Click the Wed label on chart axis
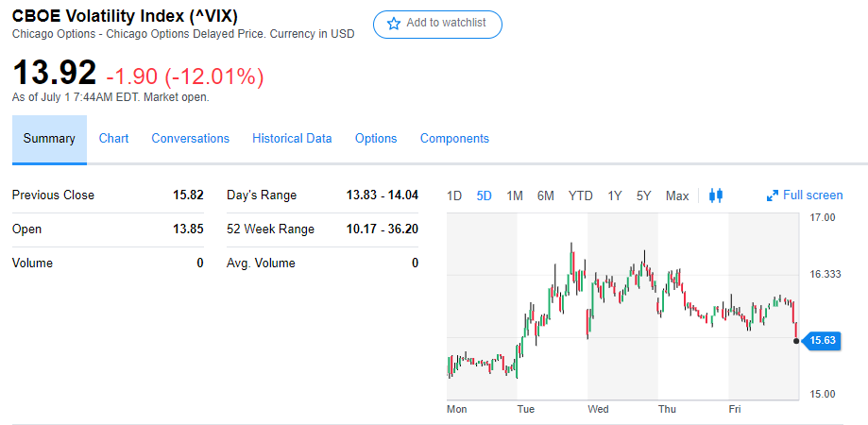Viewport: 868px width, 425px height. point(599,410)
